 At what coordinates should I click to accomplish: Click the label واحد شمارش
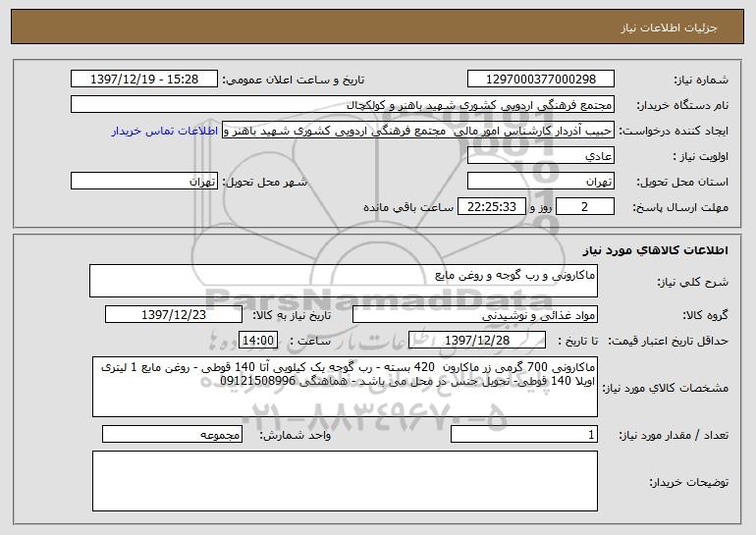[x=296, y=435]
